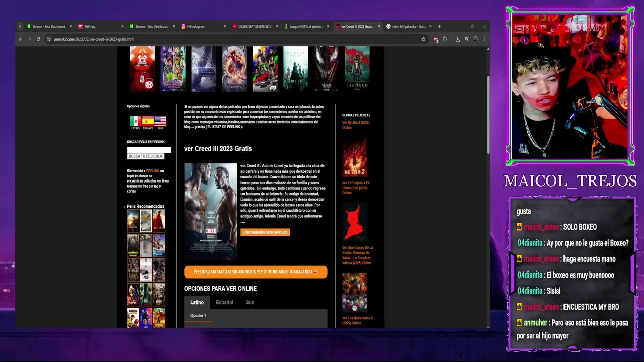Click the OPCIONES PARA VER ONLINE heading
644x362 pixels.
point(220,289)
